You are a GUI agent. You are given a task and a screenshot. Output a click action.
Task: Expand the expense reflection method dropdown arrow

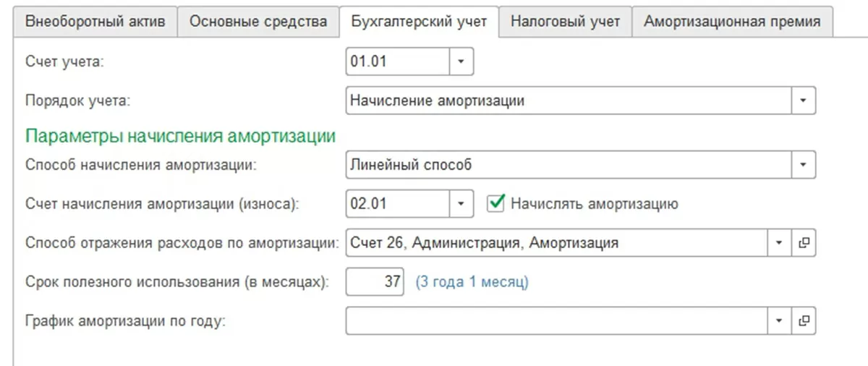[x=779, y=243]
